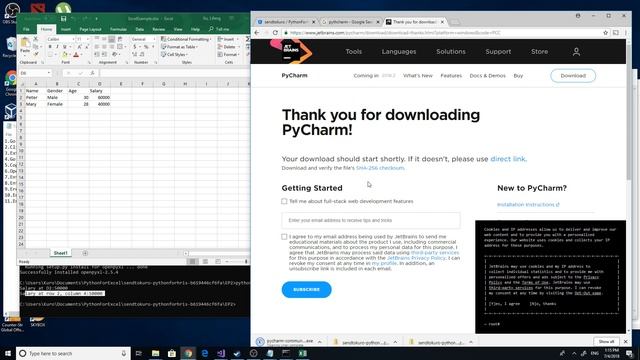
Task: Click the direct link hyperlink
Action: [x=508, y=159]
